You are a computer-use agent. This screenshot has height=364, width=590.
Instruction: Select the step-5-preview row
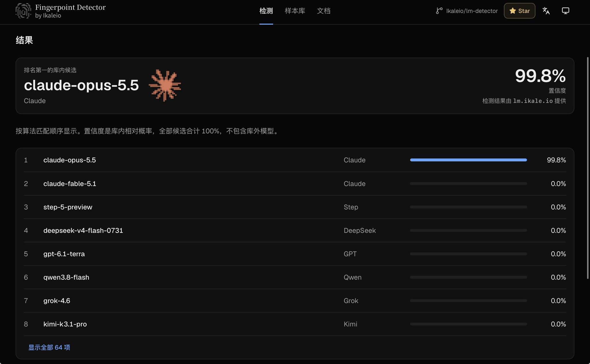295,207
